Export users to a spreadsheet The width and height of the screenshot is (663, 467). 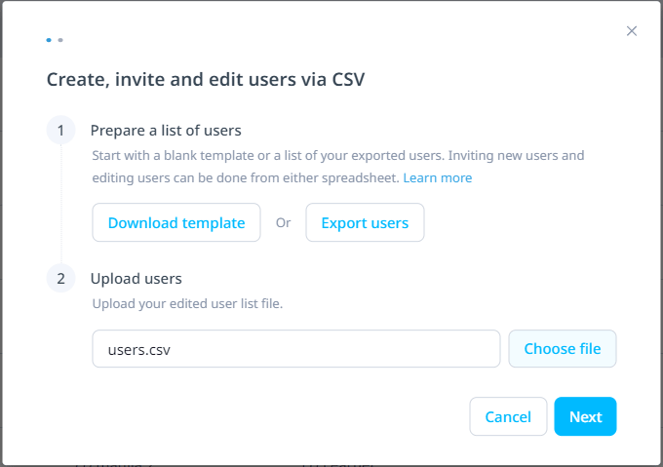point(365,223)
